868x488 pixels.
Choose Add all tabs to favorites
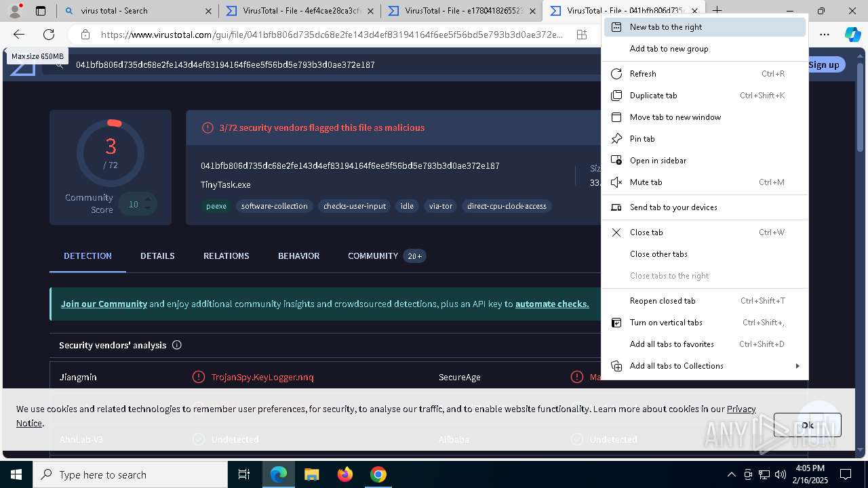pyautogui.click(x=705, y=344)
